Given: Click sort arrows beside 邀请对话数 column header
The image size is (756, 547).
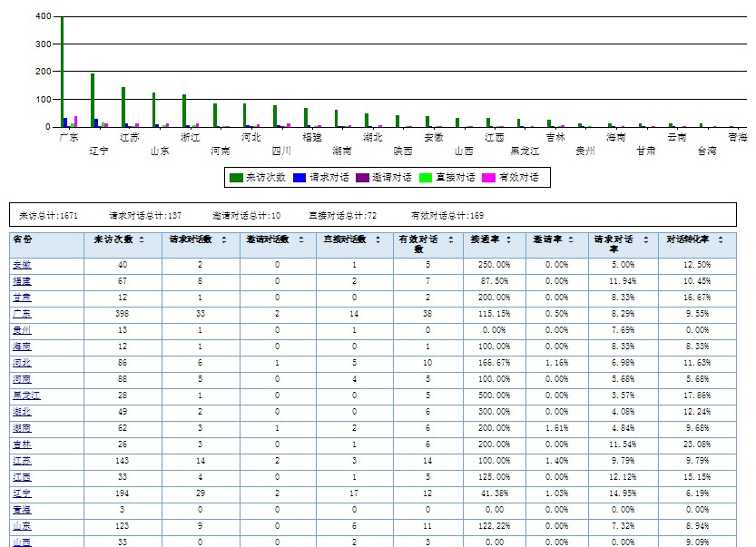Looking at the screenshot, I should [300, 240].
